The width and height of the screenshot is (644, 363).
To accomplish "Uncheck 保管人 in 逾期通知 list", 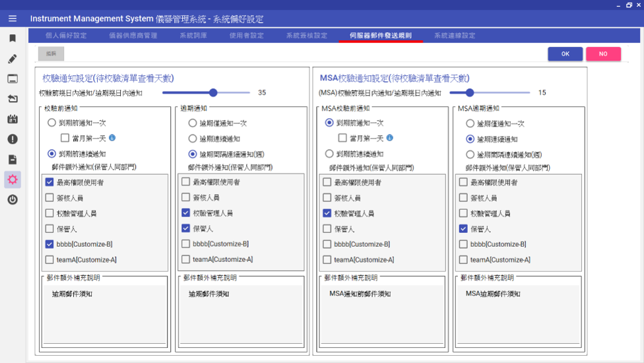I will point(186,228).
